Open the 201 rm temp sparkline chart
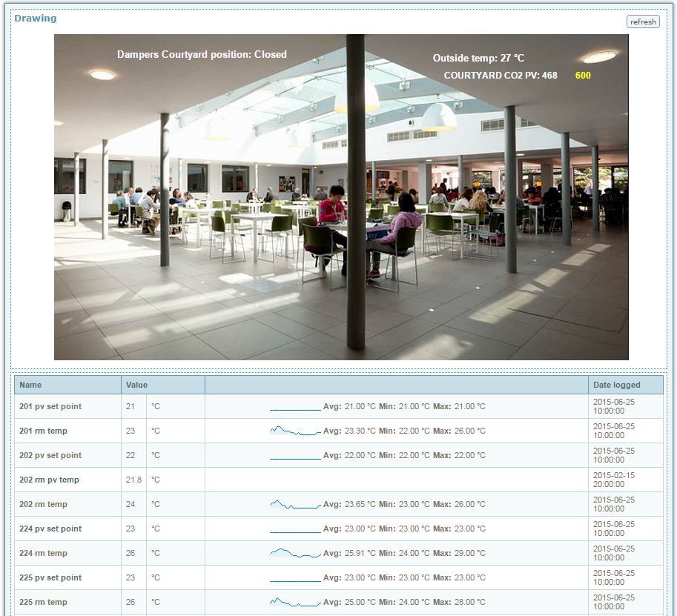Image resolution: width=677 pixels, height=616 pixels. click(x=295, y=431)
